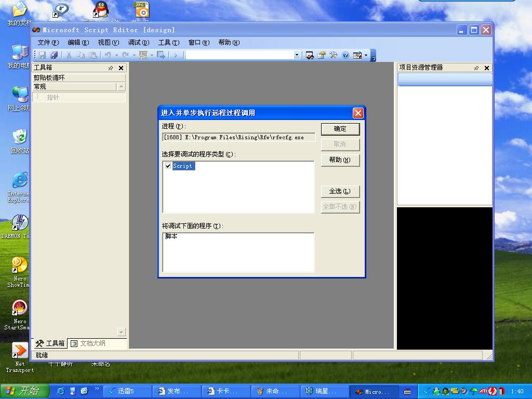
Task: Switch to 迅雷5 taskbar button
Action: 127,391
